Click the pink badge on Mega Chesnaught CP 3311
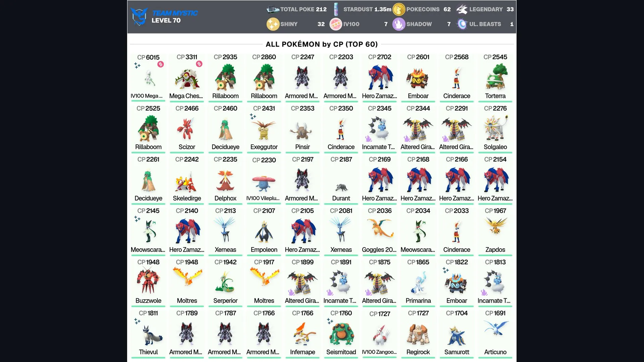 click(x=199, y=64)
